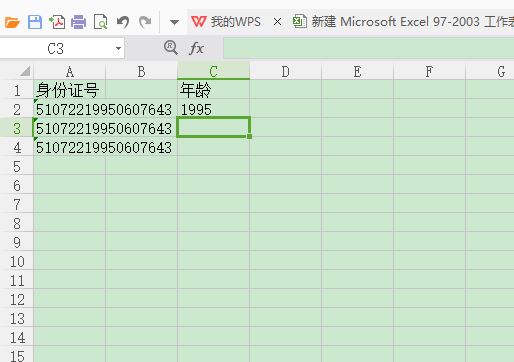Select column D header
This screenshot has width=514, height=362.
coord(285,71)
